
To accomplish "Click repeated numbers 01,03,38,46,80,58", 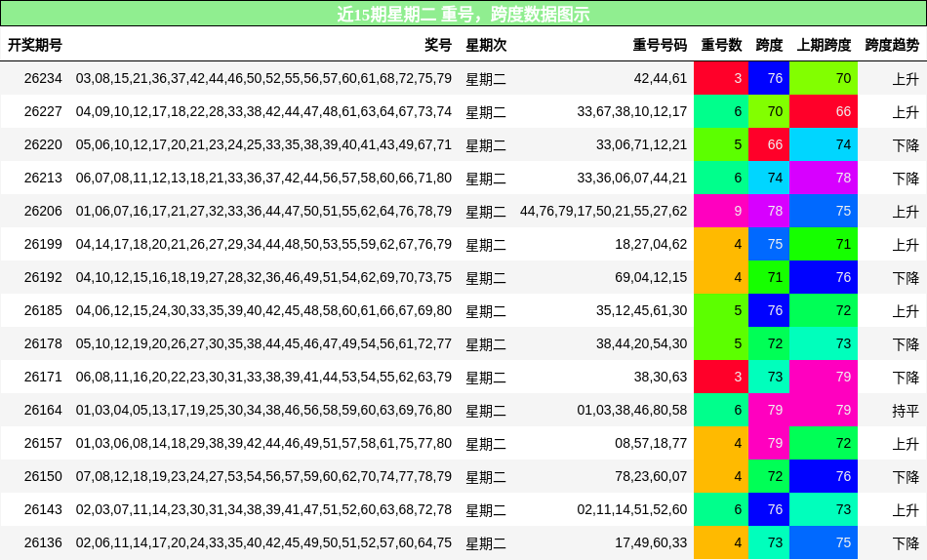I will coord(632,409).
